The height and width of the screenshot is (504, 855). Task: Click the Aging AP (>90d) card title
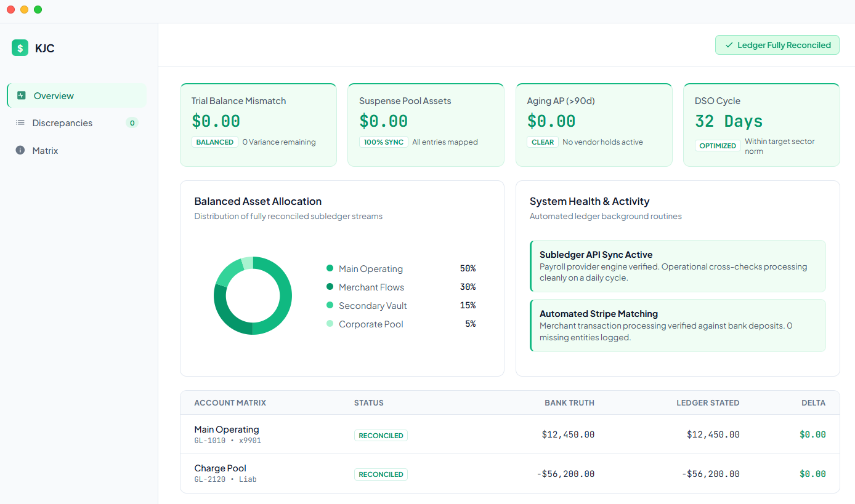[x=561, y=101]
